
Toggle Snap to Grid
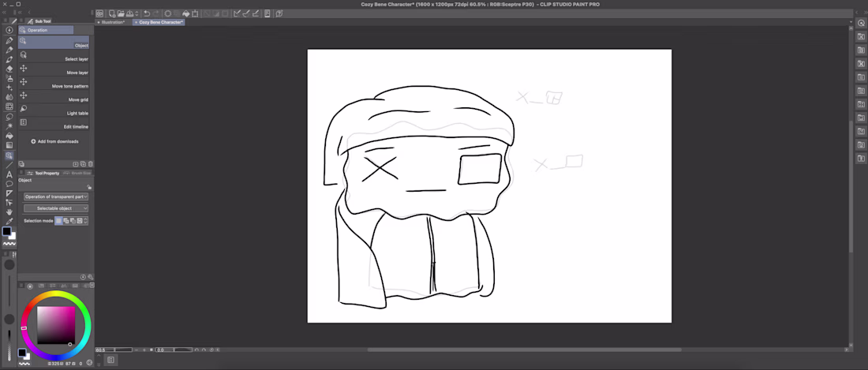pyautogui.click(x=255, y=13)
